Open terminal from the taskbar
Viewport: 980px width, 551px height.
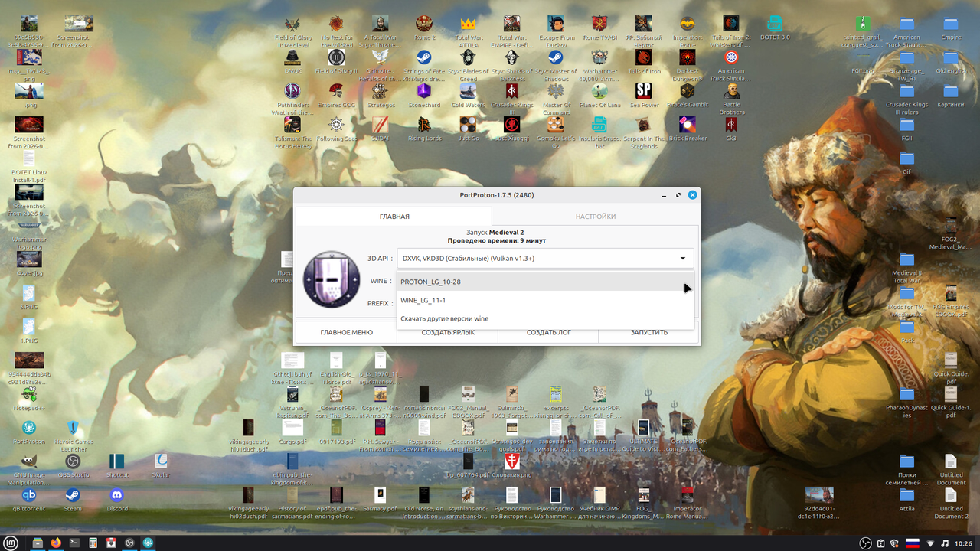click(x=74, y=543)
